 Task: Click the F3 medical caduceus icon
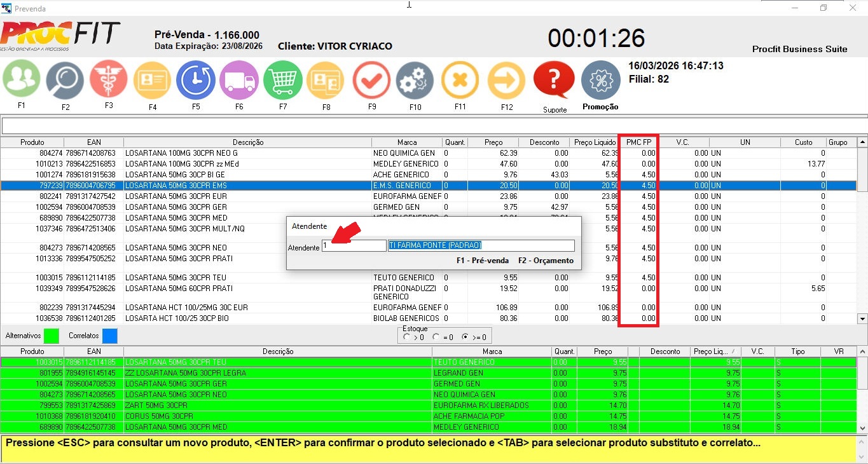click(x=109, y=79)
